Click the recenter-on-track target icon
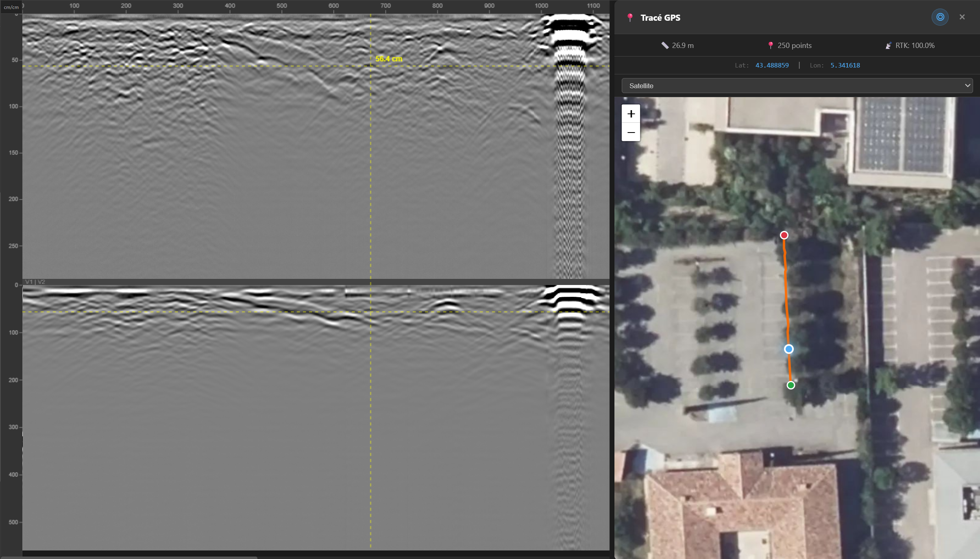The image size is (980, 559). 939,17
